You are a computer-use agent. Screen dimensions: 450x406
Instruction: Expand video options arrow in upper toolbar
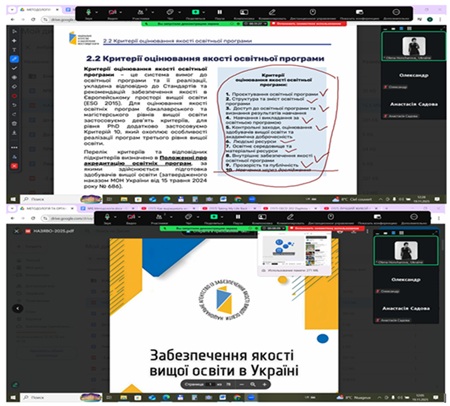pos(120,12)
